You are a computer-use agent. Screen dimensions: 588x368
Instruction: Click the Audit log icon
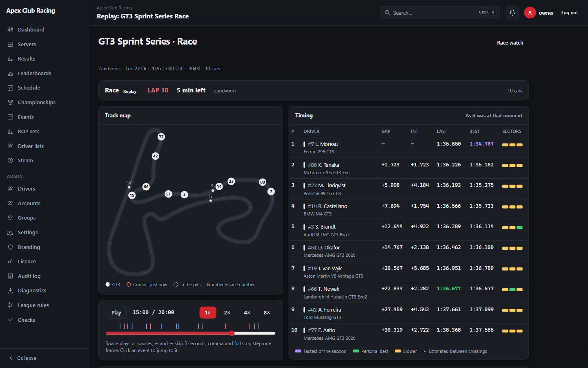coord(10,276)
